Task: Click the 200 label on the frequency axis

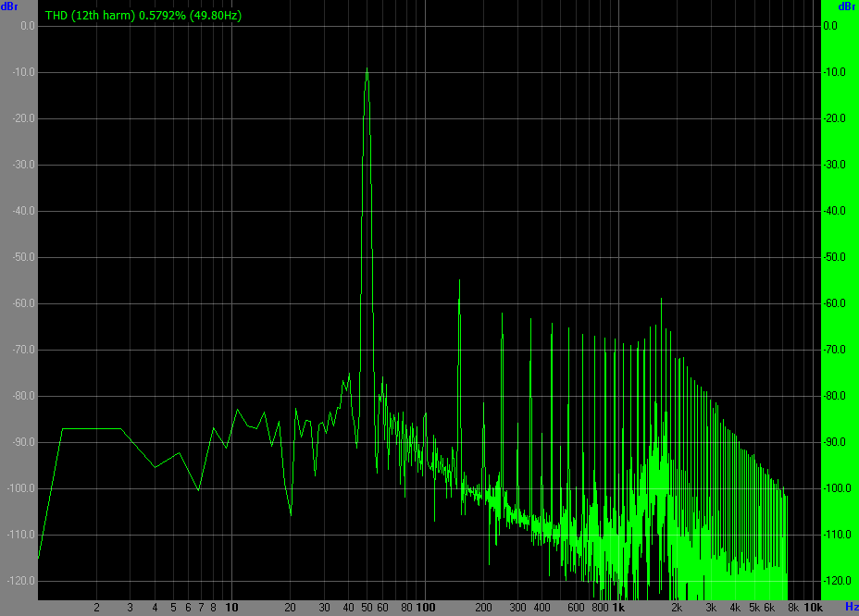Action: coord(483,608)
